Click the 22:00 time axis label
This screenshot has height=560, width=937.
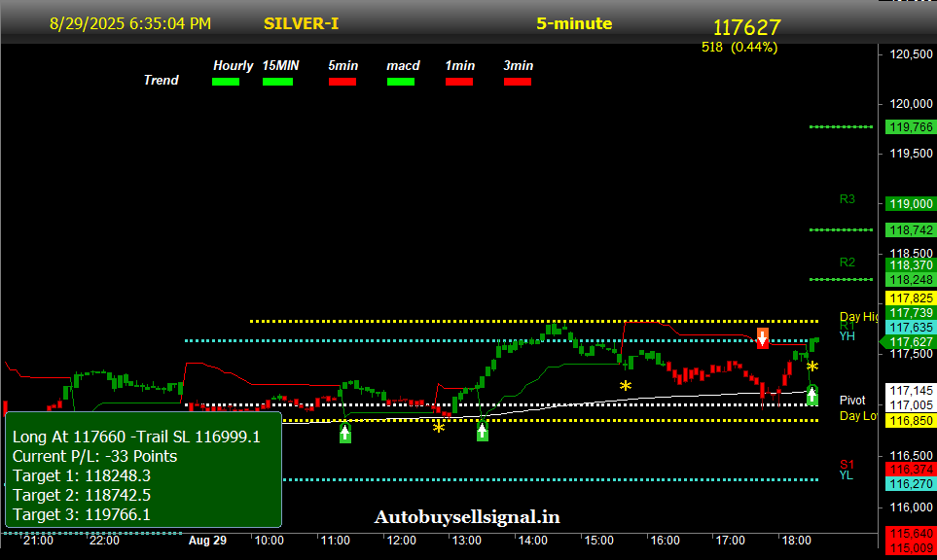coord(104,541)
